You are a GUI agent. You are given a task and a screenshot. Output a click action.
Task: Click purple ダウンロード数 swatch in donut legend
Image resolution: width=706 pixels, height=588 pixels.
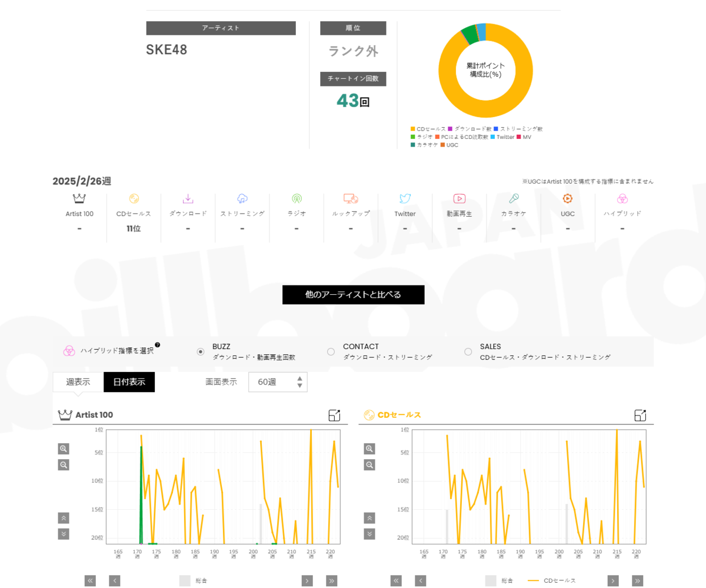[451, 128]
